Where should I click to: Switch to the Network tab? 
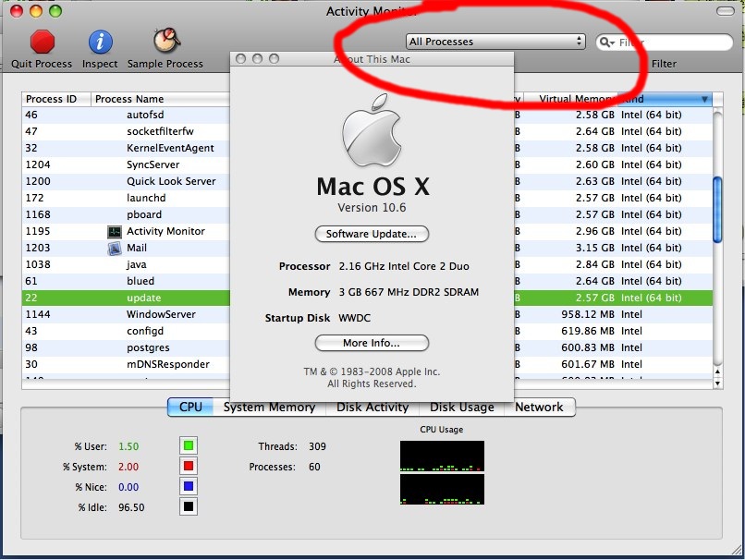coord(539,407)
